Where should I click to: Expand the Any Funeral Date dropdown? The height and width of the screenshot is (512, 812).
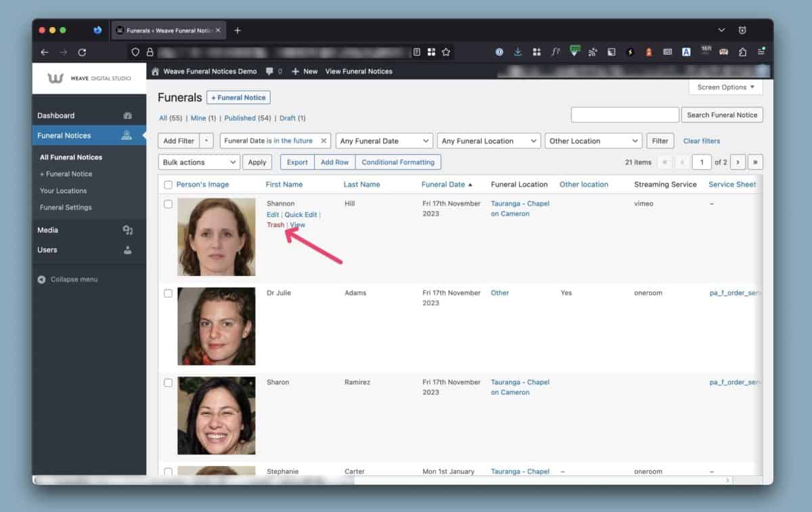384,141
